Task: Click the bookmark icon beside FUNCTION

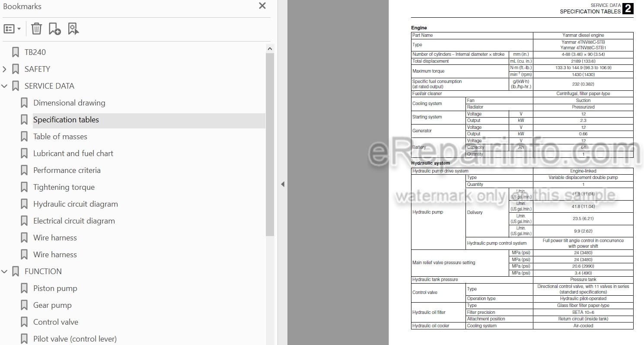Action: pos(16,272)
